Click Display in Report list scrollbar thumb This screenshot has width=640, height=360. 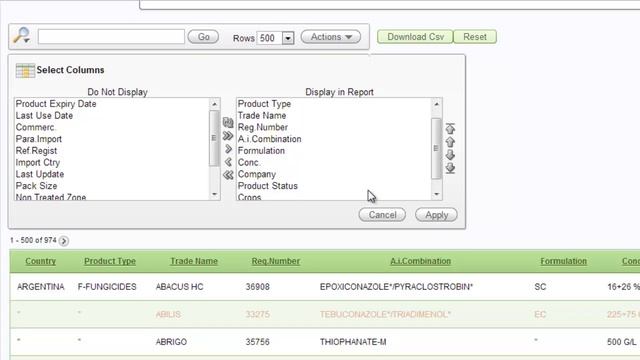(436, 148)
